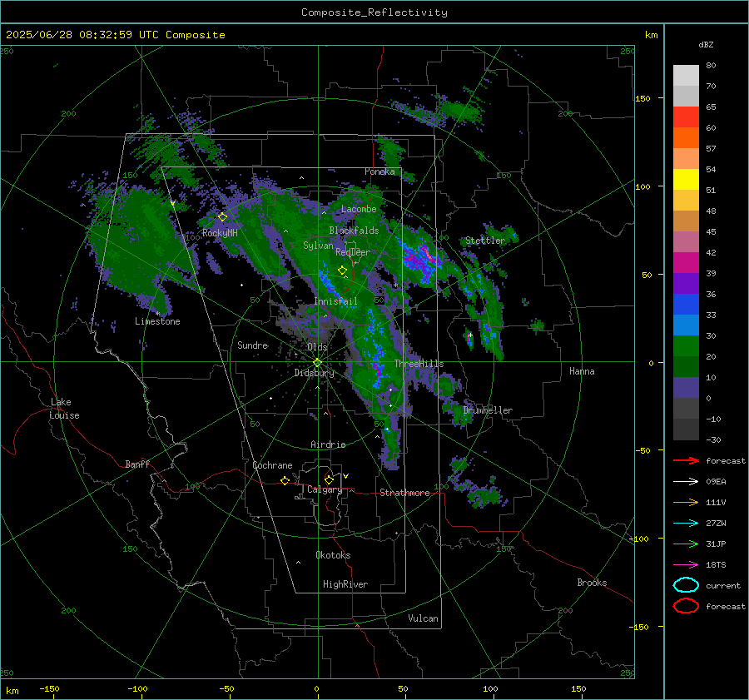The height and width of the screenshot is (700, 749).
Task: Click the Okotoks city label
Action: click(333, 555)
